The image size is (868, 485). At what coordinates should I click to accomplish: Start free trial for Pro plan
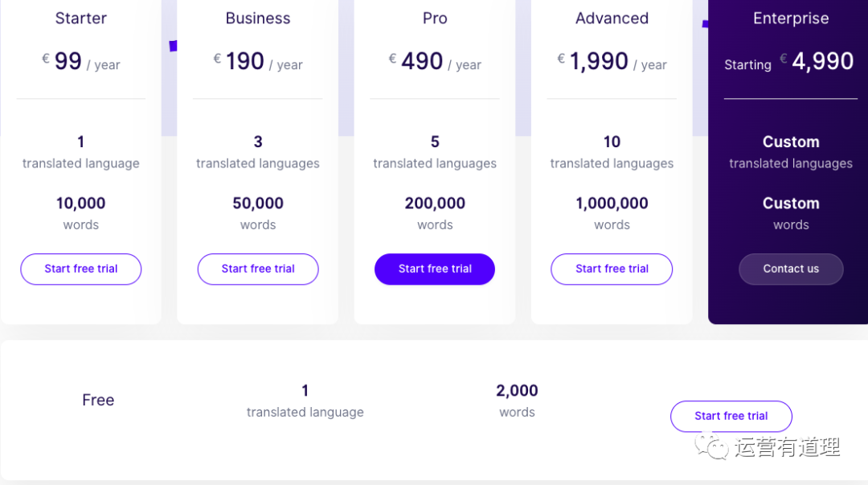tap(435, 269)
